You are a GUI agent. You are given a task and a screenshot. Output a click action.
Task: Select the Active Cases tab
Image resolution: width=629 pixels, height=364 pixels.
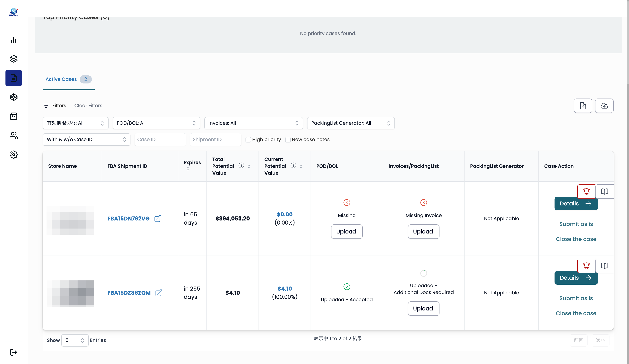69,79
